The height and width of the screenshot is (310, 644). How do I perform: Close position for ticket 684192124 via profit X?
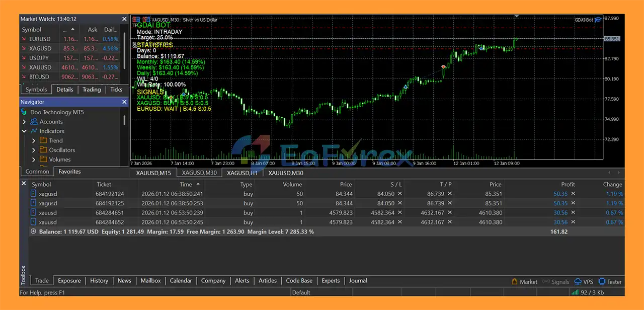(573, 194)
